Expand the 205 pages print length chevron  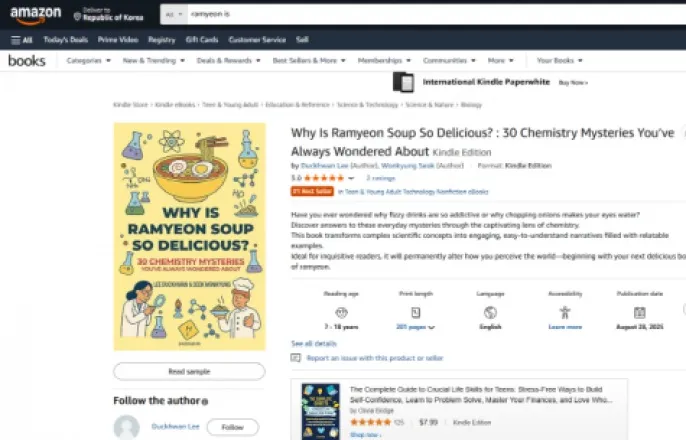tap(431, 327)
